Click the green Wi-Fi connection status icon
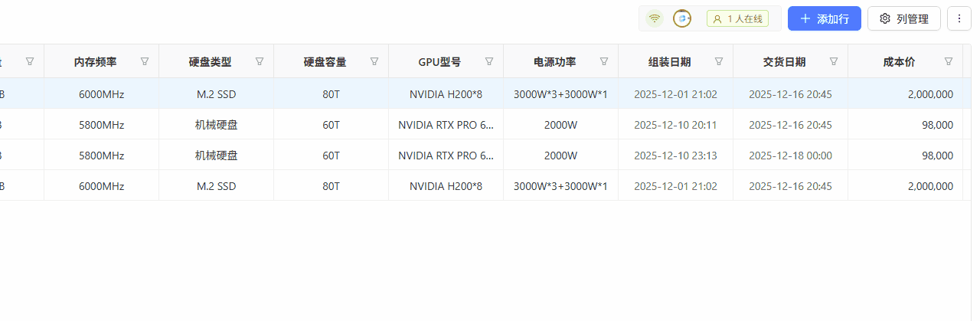The height and width of the screenshot is (321, 980). [x=655, y=18]
